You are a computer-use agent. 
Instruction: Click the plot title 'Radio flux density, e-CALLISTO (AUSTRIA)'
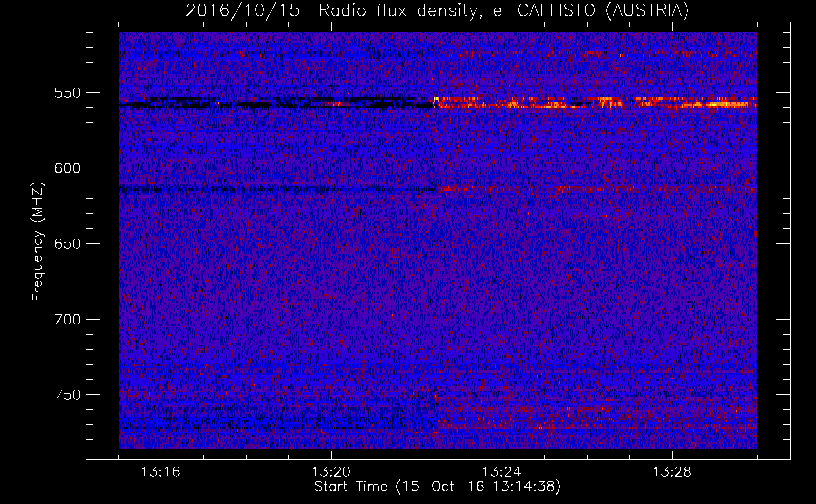pyautogui.click(x=503, y=10)
